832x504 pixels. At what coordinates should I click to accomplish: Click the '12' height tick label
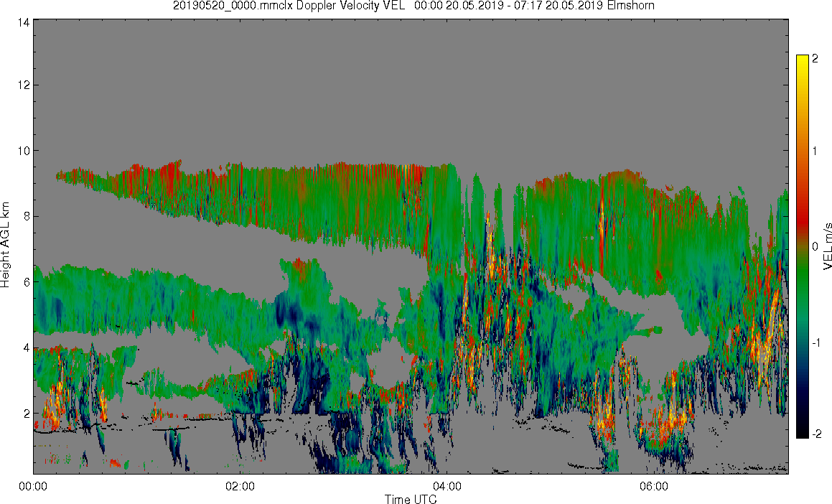(x=23, y=85)
